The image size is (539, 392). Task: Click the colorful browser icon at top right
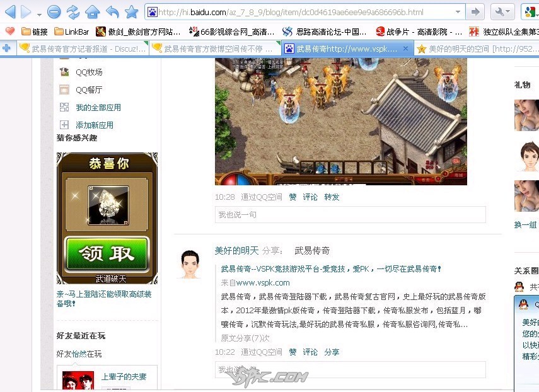coord(530,12)
